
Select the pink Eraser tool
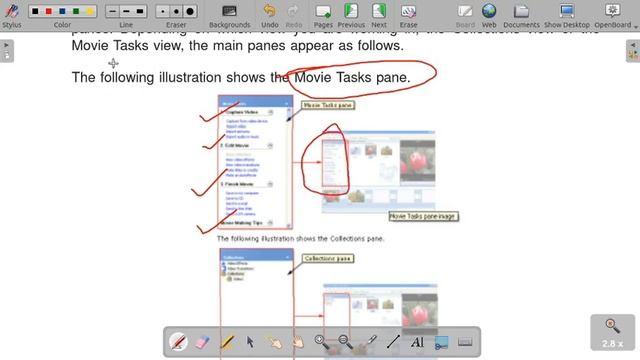pos(202,342)
